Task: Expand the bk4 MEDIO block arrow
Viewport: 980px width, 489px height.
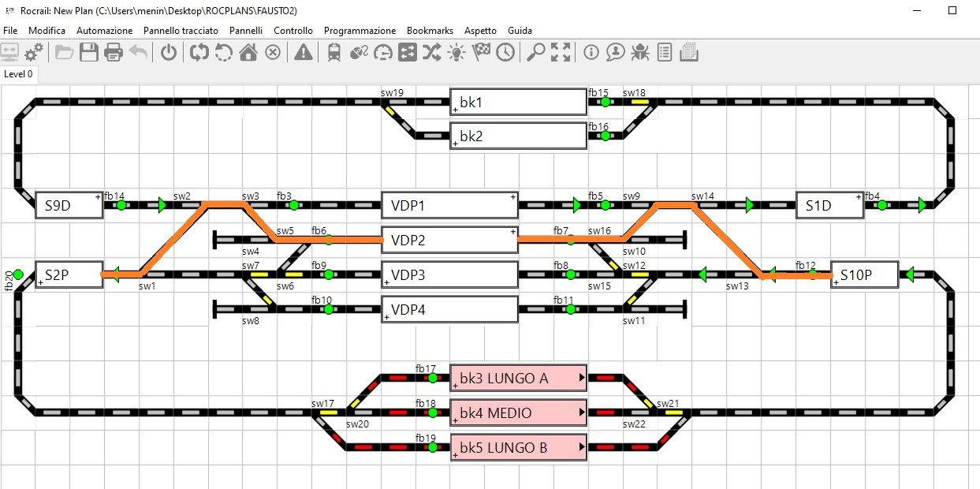Action: point(583,412)
